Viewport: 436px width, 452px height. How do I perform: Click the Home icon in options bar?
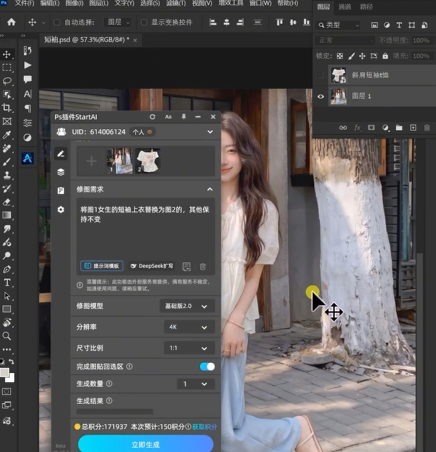click(11, 22)
